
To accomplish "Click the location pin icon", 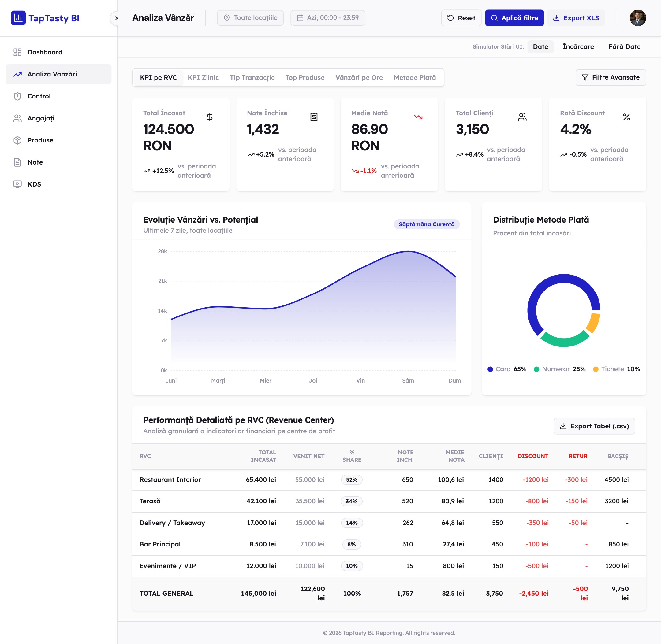I will tap(227, 18).
